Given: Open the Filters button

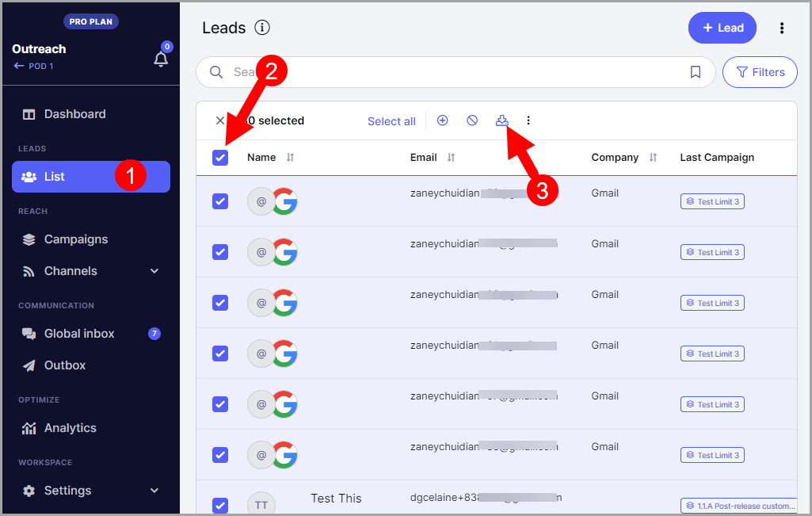Looking at the screenshot, I should click(760, 72).
